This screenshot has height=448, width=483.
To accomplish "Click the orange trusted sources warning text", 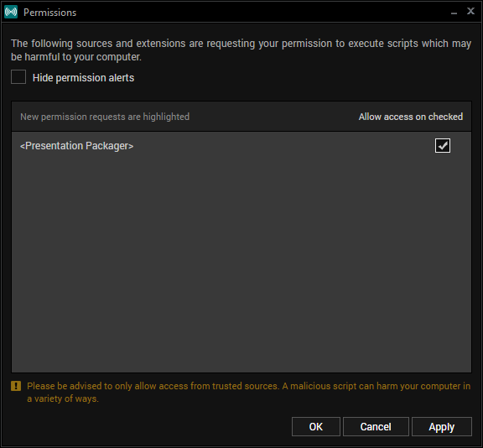I will 248,393.
